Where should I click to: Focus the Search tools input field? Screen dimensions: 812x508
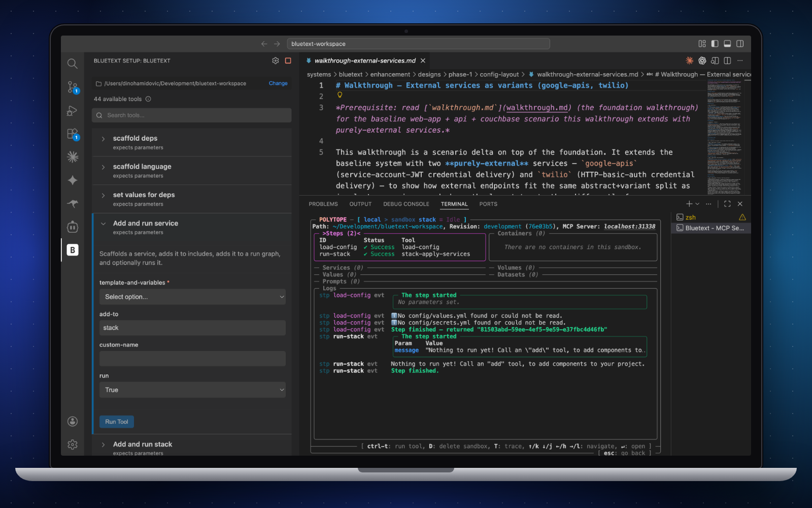coord(192,115)
